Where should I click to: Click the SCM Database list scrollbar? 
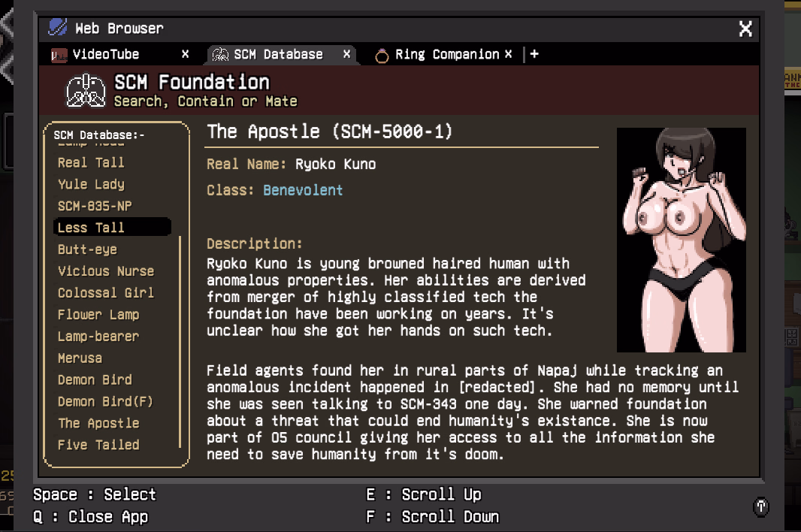click(180, 342)
